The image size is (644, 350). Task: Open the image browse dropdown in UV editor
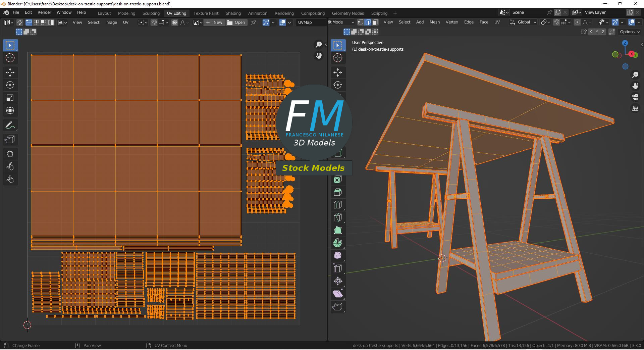click(198, 22)
